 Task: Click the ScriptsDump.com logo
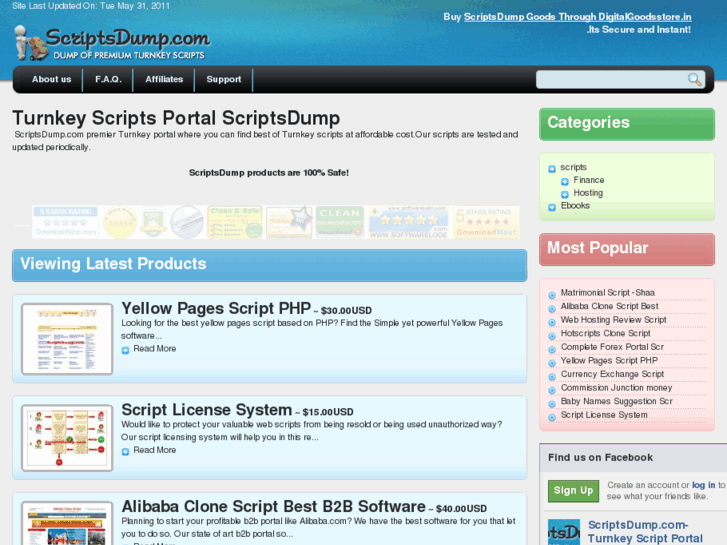pyautogui.click(x=112, y=43)
